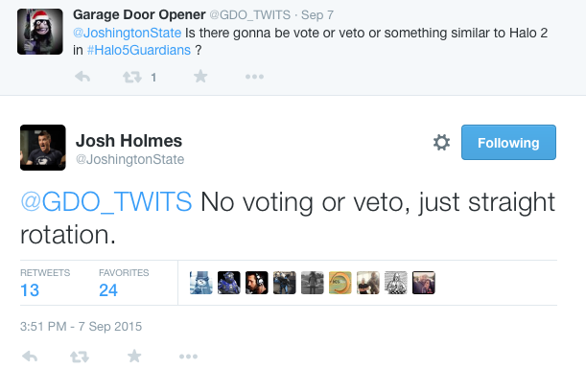Open the gear settings menu beside Following
This screenshot has width=586, height=392.
click(441, 142)
